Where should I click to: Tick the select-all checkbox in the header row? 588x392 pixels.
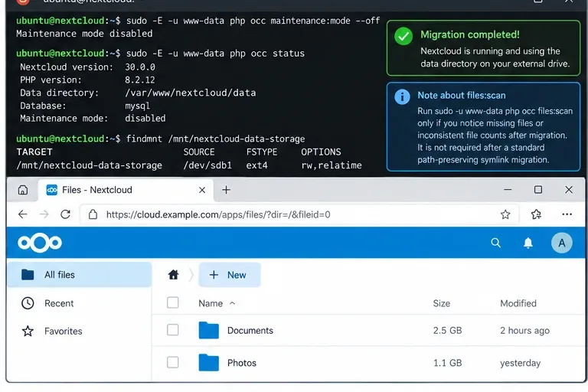click(x=172, y=302)
